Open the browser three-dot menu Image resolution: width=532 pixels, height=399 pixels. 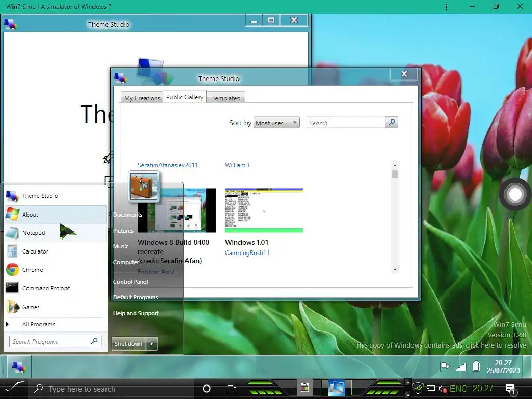point(446,7)
